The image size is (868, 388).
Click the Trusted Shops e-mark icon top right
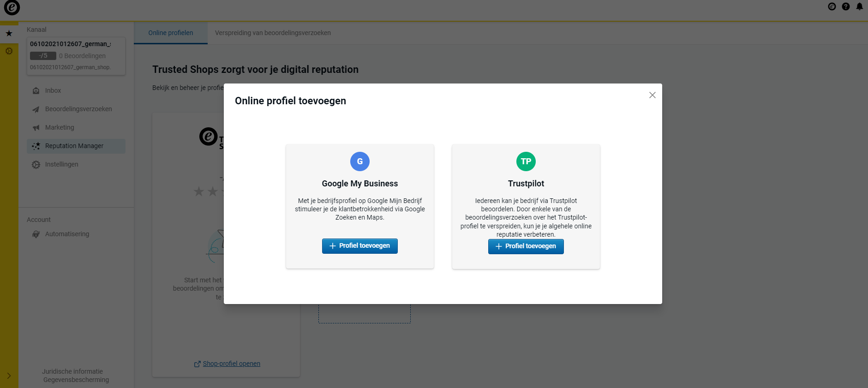point(832,6)
